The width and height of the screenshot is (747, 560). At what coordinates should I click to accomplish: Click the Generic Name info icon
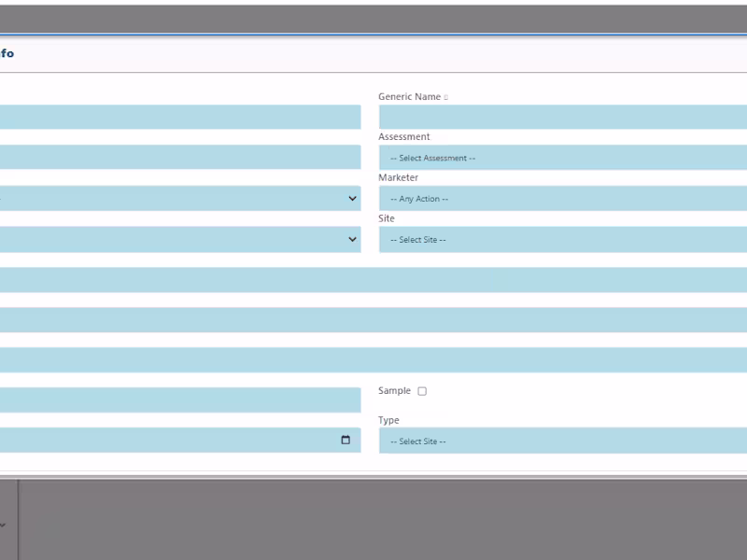[446, 97]
